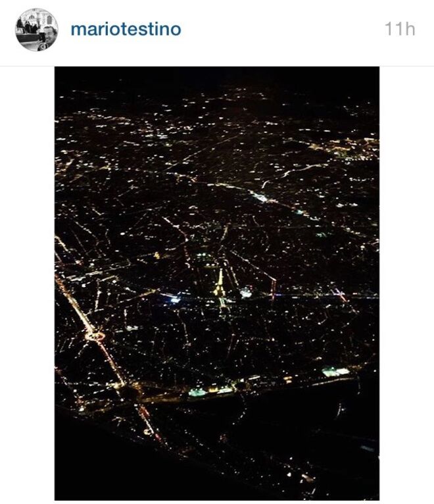
Task: Tap the curved lit highway in the upper photo
Action: tap(289, 174)
